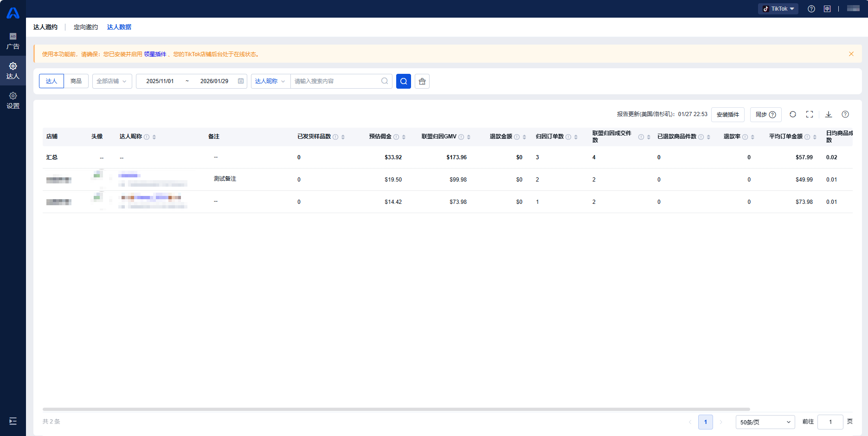Click the 领星插件 link in banner
The height and width of the screenshot is (436, 868).
[155, 54]
